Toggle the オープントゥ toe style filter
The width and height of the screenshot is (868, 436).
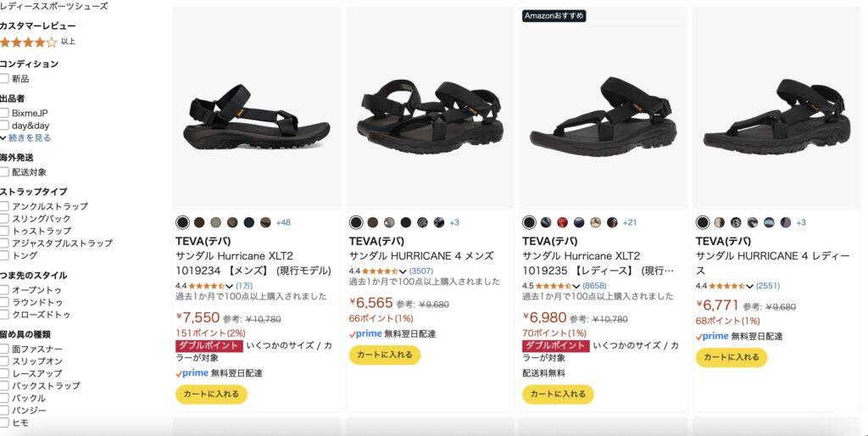[4, 290]
